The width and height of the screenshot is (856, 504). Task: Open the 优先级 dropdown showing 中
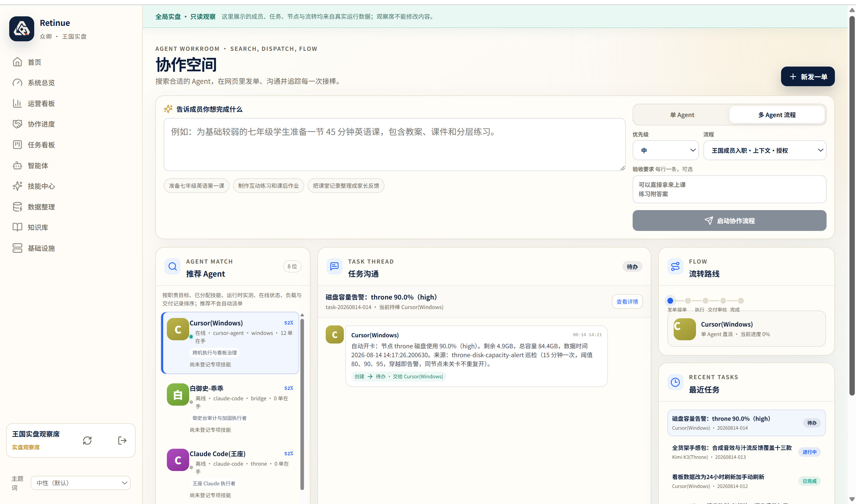coord(665,150)
